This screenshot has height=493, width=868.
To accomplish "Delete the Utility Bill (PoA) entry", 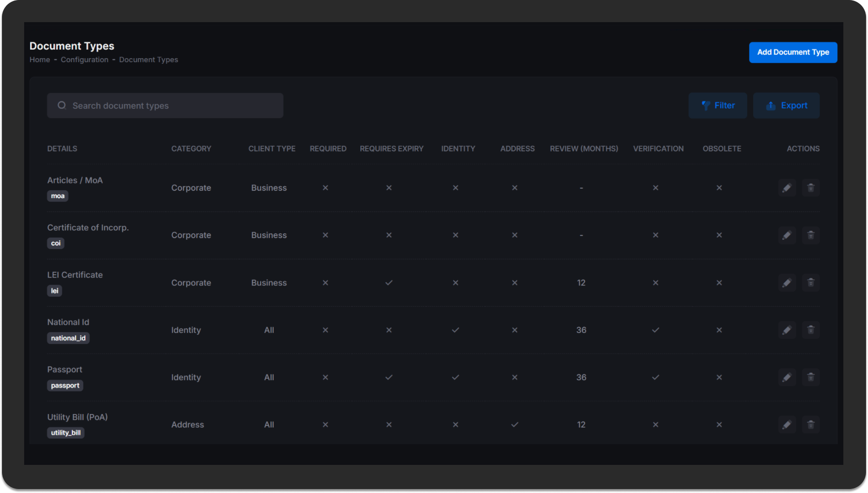I will pos(810,424).
